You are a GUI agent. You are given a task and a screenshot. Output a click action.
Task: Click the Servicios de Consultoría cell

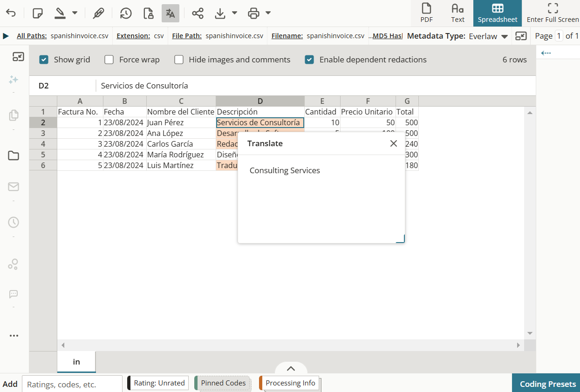pyautogui.click(x=260, y=122)
